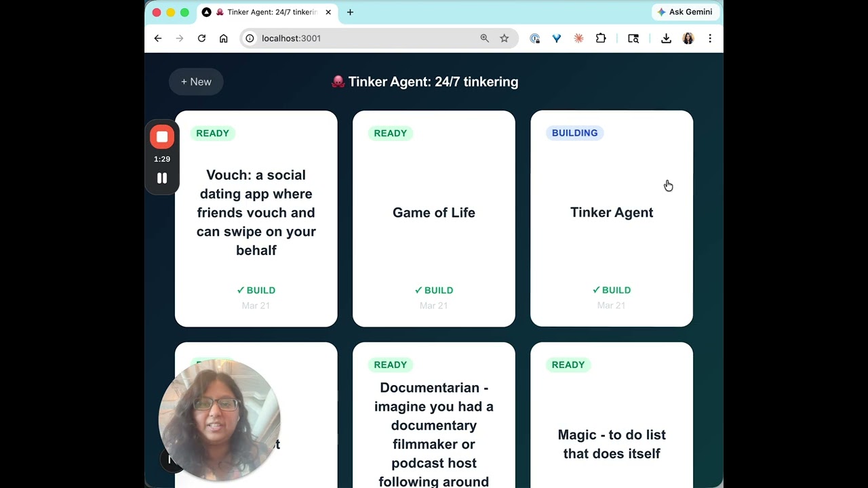Click the webcam bubble of the presenter
The width and height of the screenshot is (868, 488).
coord(219,420)
